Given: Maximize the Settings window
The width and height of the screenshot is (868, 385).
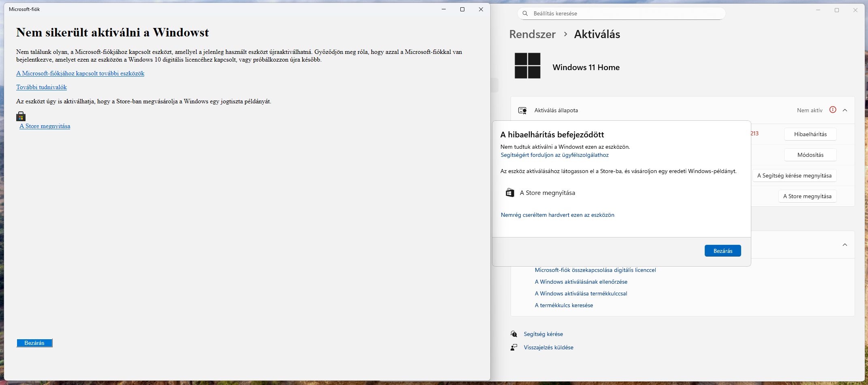Looking at the screenshot, I should click(x=837, y=10).
